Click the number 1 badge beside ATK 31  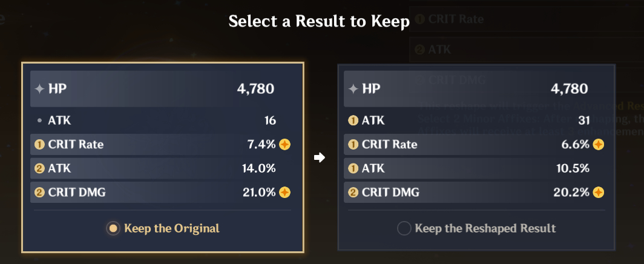(353, 120)
